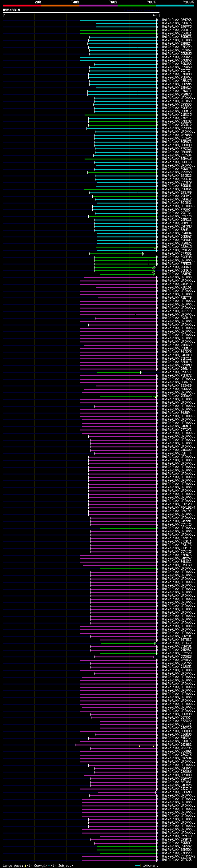
Task: Open hit UniRef100_B9FQ73
Action: tap(177, 142)
